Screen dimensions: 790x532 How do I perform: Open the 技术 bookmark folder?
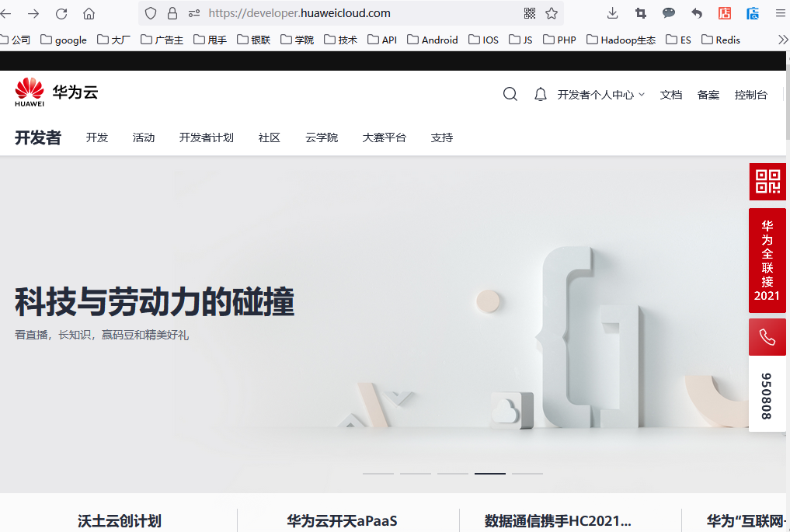tap(340, 40)
